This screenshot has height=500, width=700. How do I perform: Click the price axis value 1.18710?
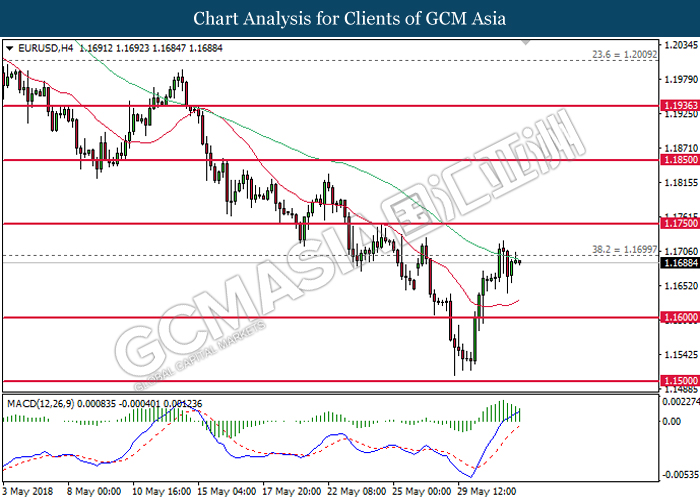coord(681,148)
